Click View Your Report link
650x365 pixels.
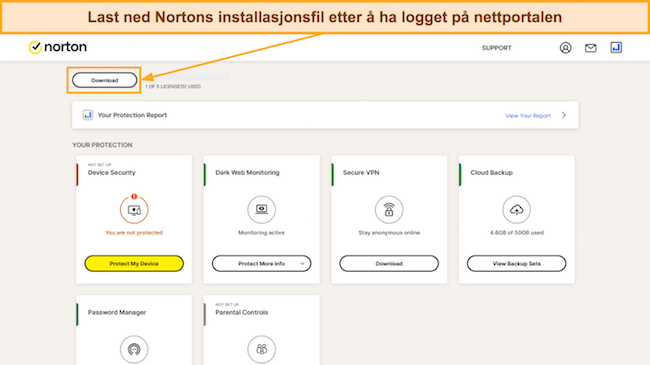tap(528, 116)
